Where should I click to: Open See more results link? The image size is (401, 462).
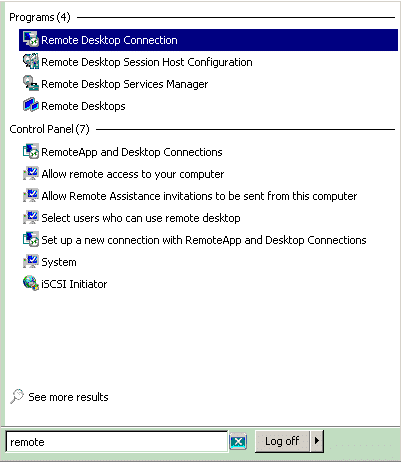68,397
